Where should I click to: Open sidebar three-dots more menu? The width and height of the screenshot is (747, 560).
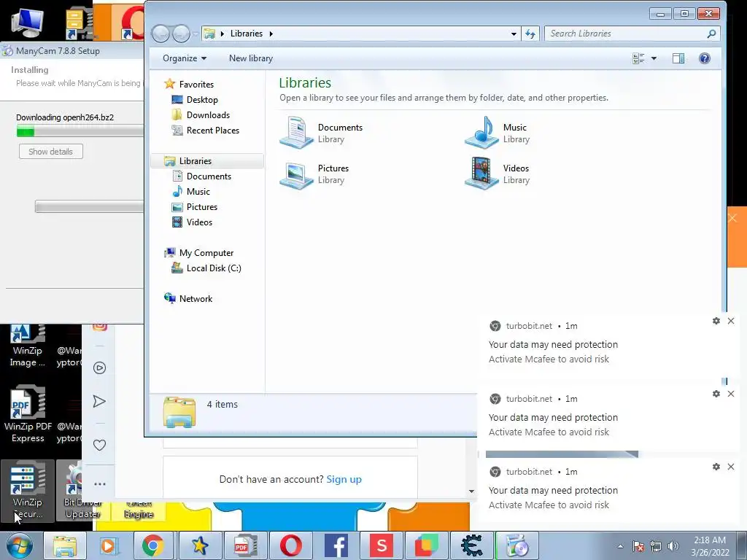pyautogui.click(x=99, y=484)
